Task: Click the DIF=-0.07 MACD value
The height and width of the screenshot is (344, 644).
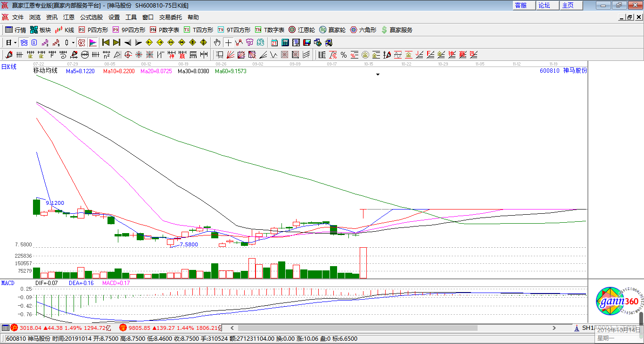Action: coord(47,283)
